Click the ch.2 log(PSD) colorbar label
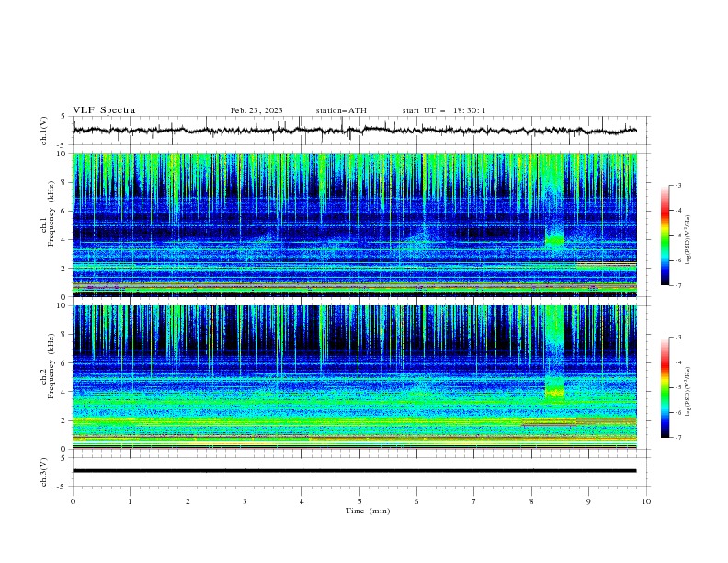Image resolution: width=728 pixels, height=563 pixels. point(688,392)
